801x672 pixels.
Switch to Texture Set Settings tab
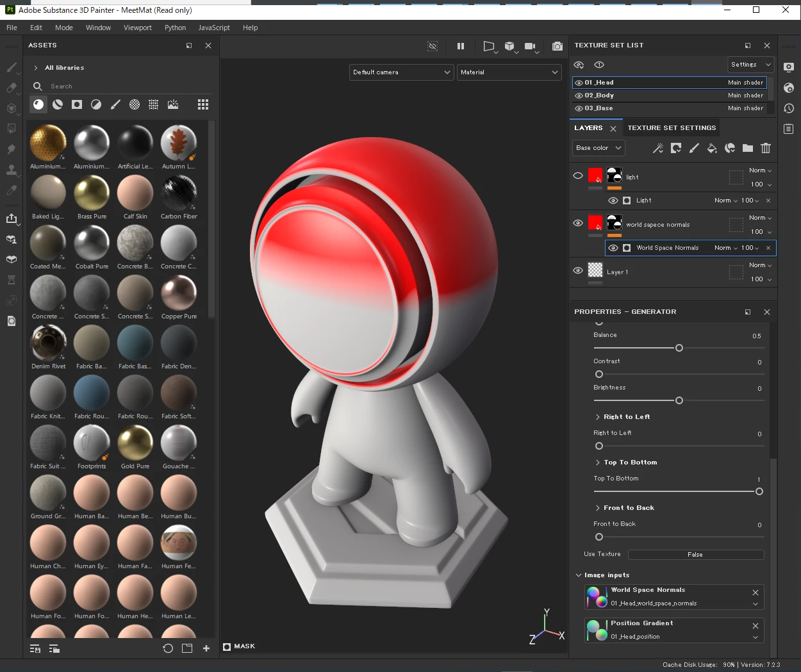coord(672,128)
